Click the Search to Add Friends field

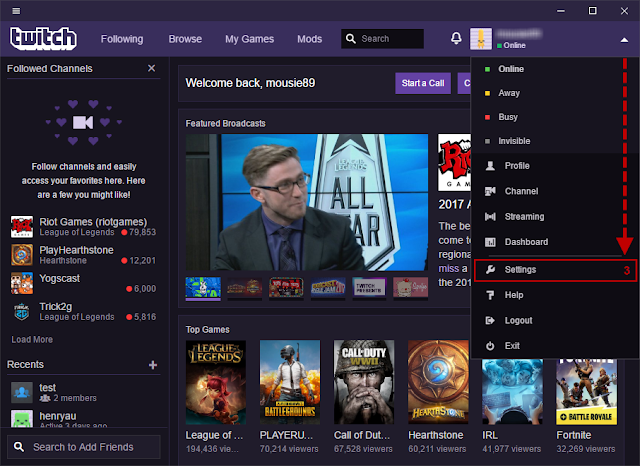click(x=84, y=447)
